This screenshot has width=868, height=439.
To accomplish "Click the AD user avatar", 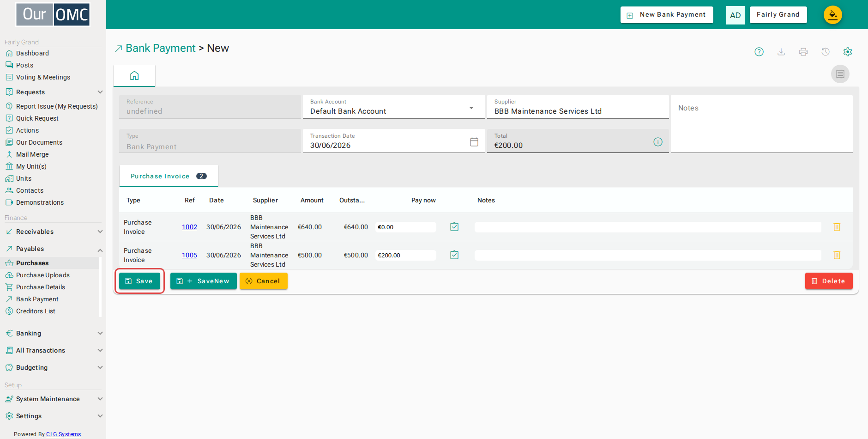I will click(735, 15).
